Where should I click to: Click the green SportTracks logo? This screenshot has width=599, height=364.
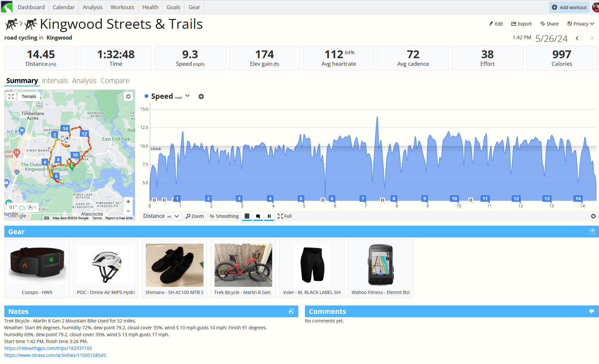tap(7, 7)
